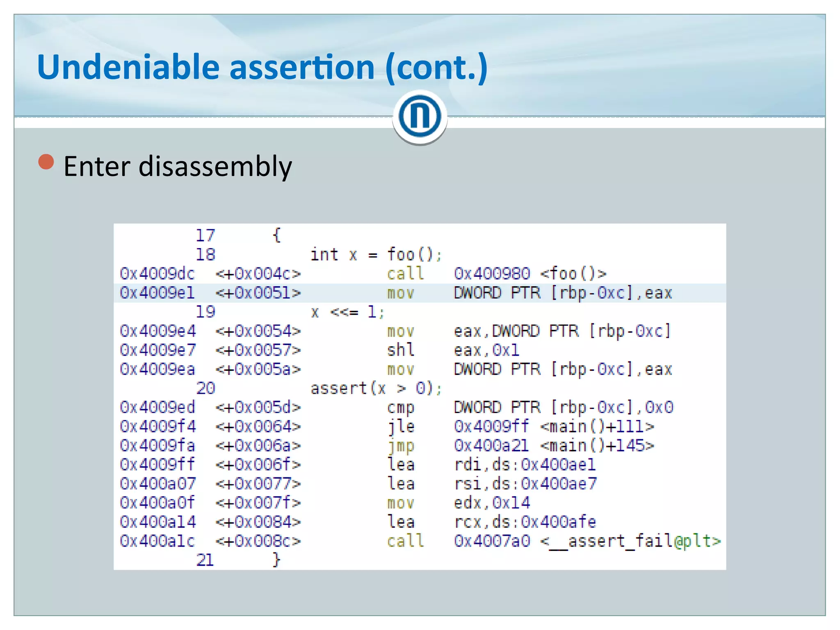Click '0x400980 <foo()>' call target
Image resolution: width=840 pixels, height=630 pixels.
point(530,274)
